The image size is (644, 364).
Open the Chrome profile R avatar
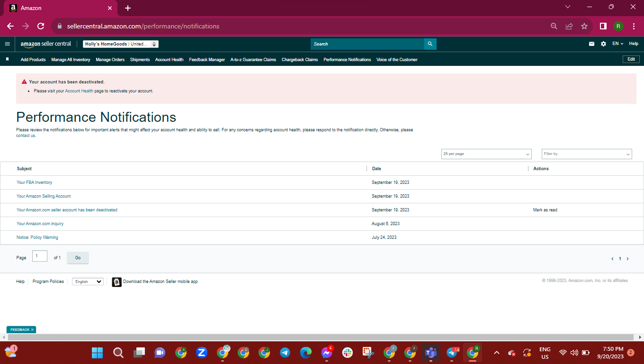click(x=618, y=26)
